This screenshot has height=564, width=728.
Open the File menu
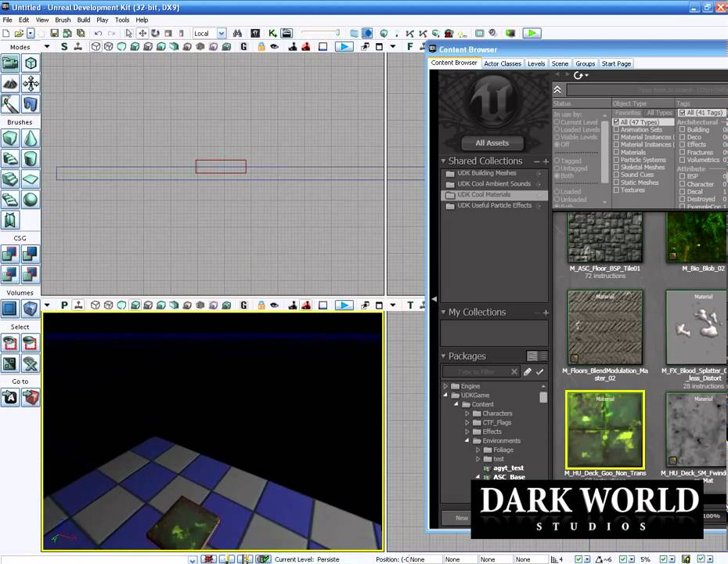[x=7, y=20]
